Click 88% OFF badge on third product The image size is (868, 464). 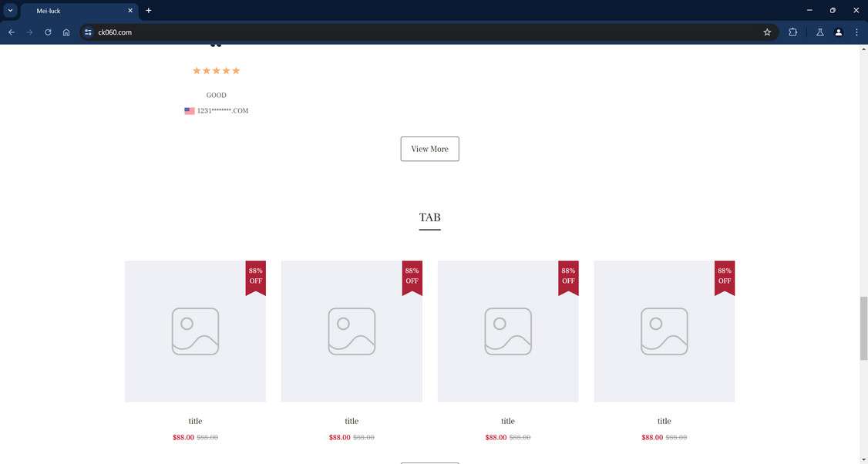[x=569, y=277]
